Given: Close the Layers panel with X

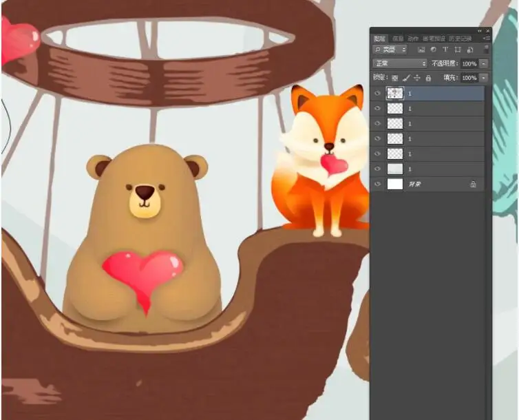Looking at the screenshot, I should [x=487, y=31].
